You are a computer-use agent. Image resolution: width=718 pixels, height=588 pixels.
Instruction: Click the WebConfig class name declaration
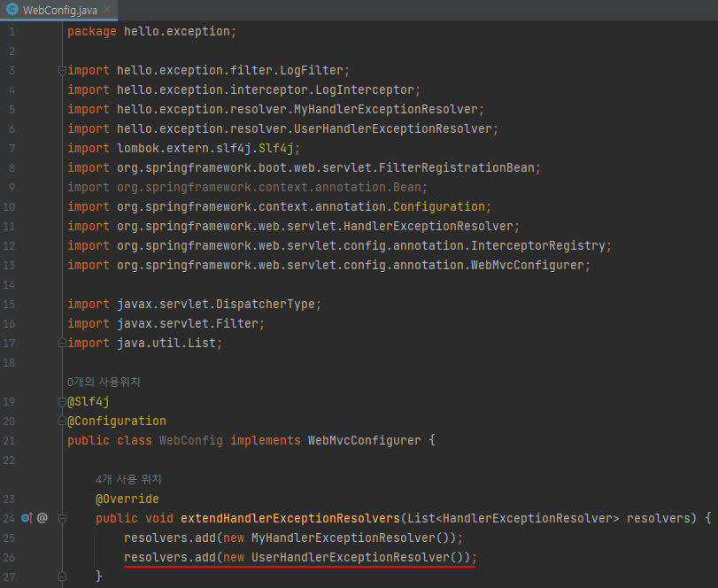pos(191,440)
